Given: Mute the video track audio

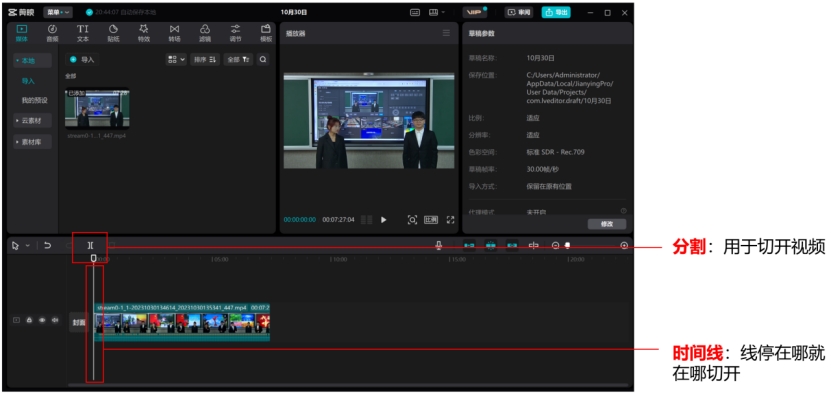Looking at the screenshot, I should (55, 320).
